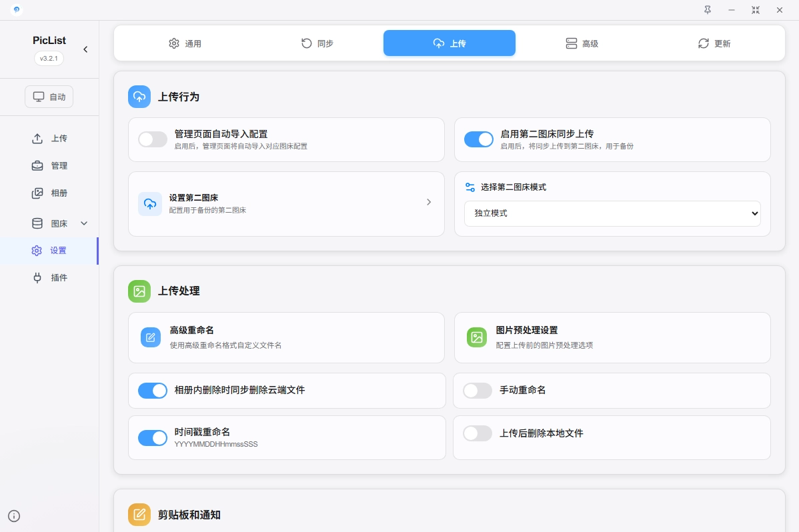Click the 管理 briefcase icon in sidebar
Viewport: 799px width, 532px height.
click(x=37, y=166)
